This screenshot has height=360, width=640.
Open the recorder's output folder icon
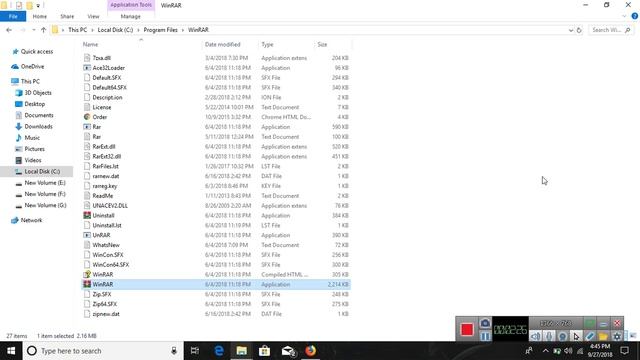click(603, 336)
